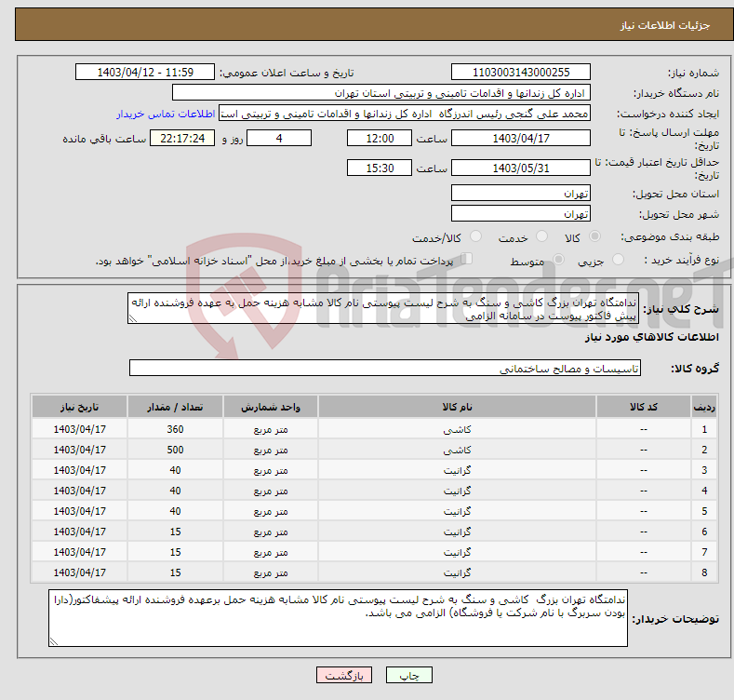Click the گروه کالا field تاسیسات و مصالح ساختمانی
The width and height of the screenshot is (734, 700).
385,369
